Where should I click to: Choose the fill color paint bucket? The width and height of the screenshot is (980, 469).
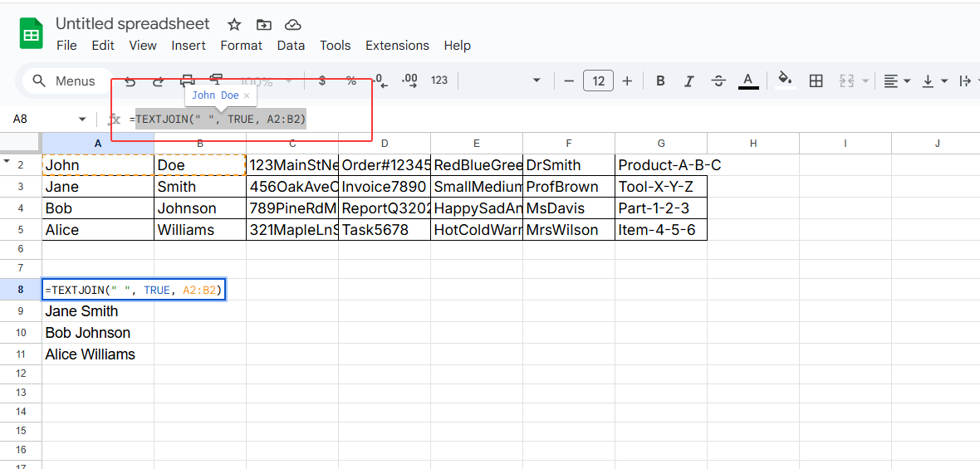784,80
